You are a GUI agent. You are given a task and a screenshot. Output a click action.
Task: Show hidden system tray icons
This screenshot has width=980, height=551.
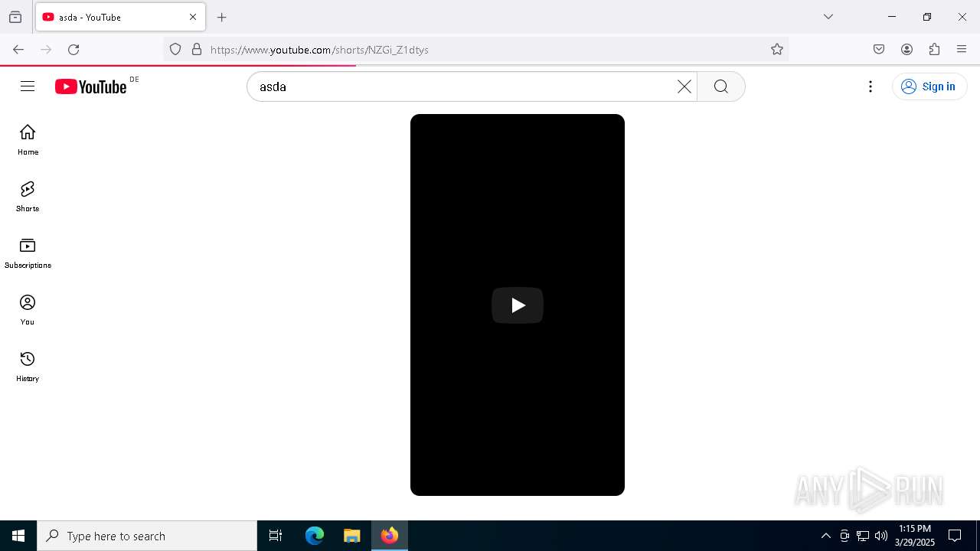pyautogui.click(x=825, y=536)
